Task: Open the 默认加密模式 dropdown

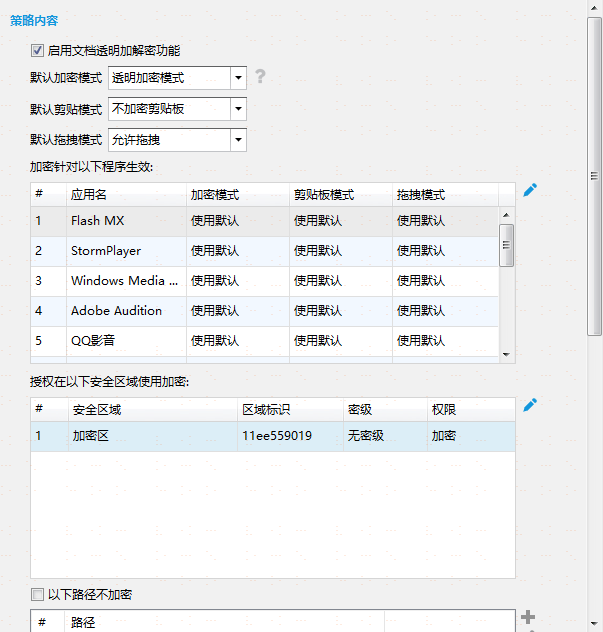Action: coord(238,78)
